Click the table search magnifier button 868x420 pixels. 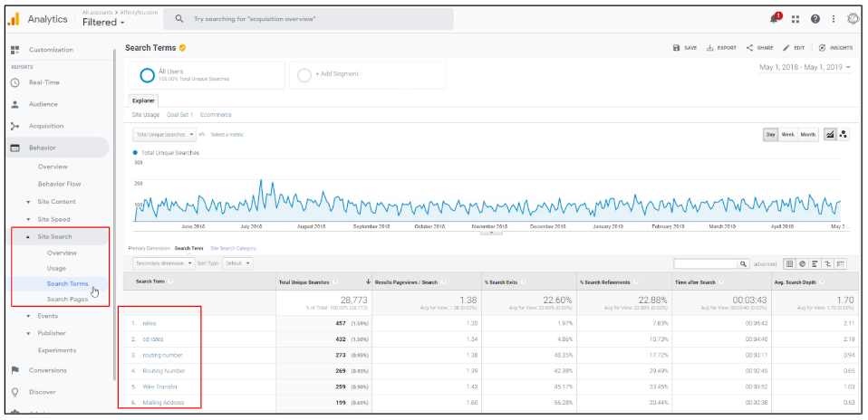coord(744,264)
